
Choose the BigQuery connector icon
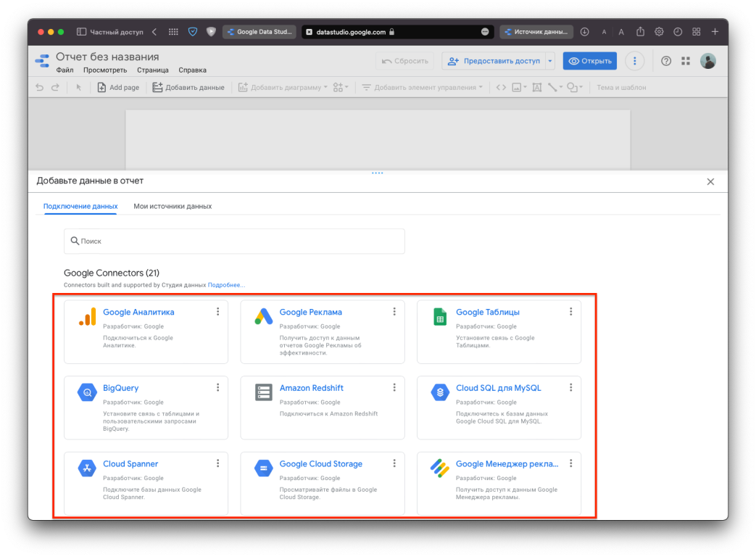coord(87,392)
